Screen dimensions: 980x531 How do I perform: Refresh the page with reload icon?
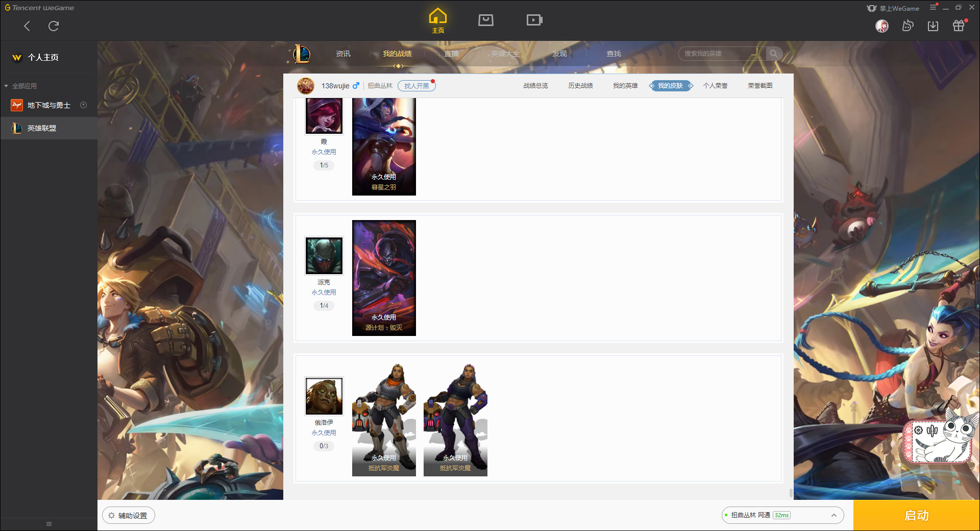pos(54,26)
